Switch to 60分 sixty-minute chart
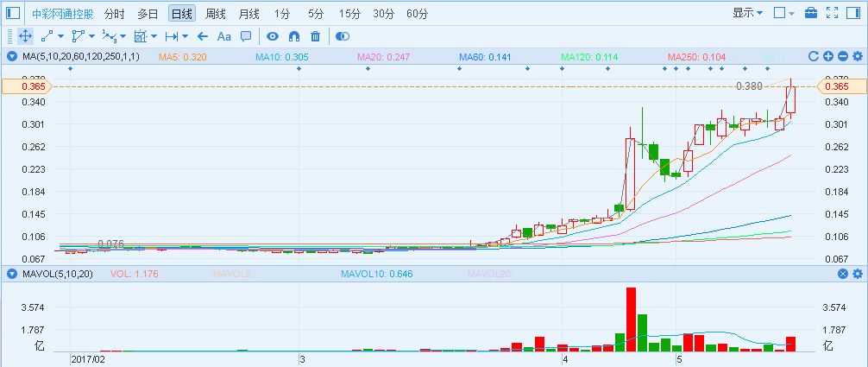 point(417,13)
